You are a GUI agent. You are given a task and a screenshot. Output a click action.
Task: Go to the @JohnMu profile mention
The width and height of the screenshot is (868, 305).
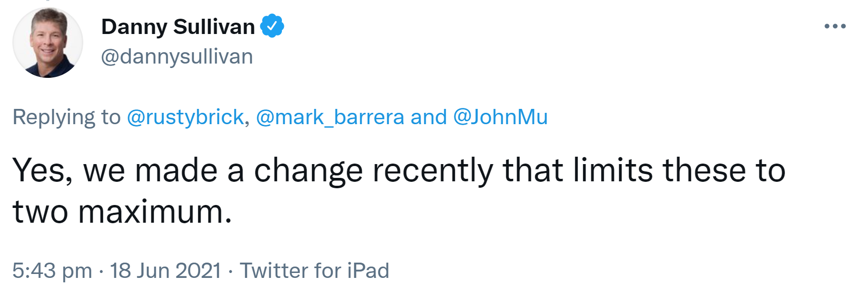tap(500, 117)
